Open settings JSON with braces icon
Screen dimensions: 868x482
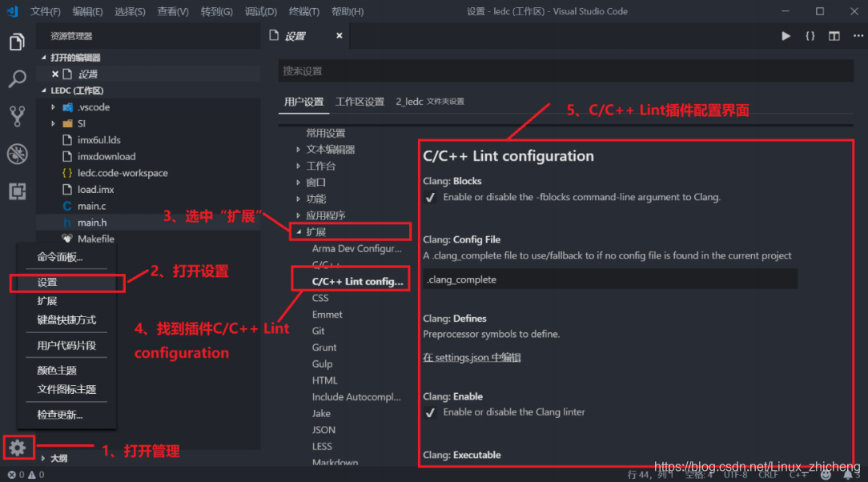[810, 36]
